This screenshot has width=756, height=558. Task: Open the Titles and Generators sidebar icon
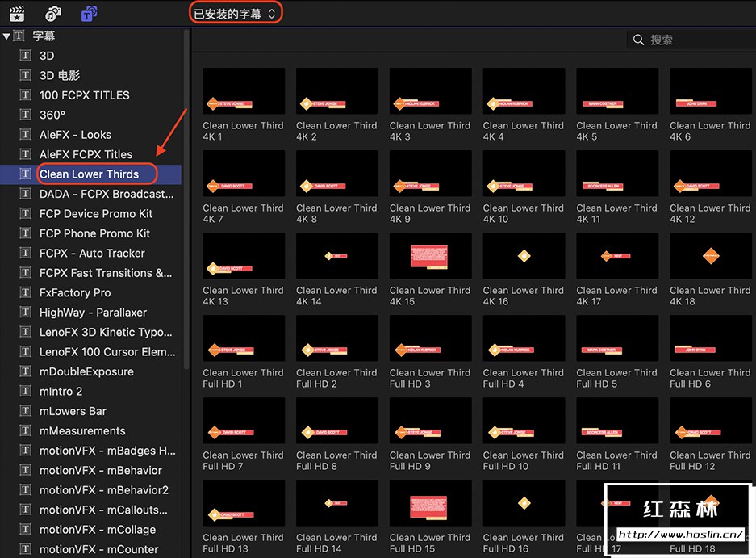click(x=90, y=14)
